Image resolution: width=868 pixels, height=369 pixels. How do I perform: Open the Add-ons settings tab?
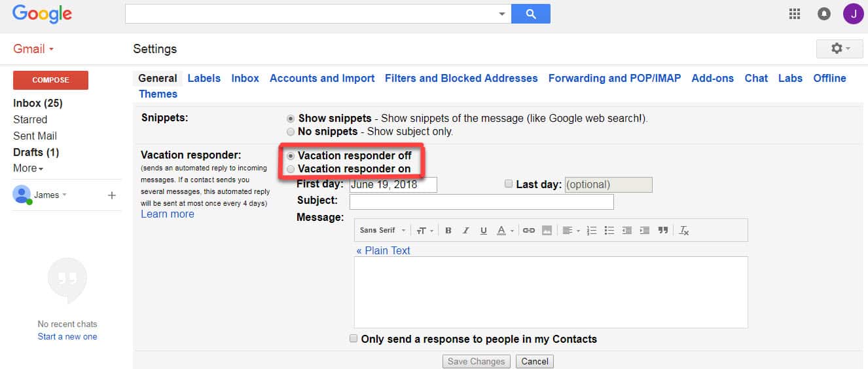pyautogui.click(x=713, y=78)
